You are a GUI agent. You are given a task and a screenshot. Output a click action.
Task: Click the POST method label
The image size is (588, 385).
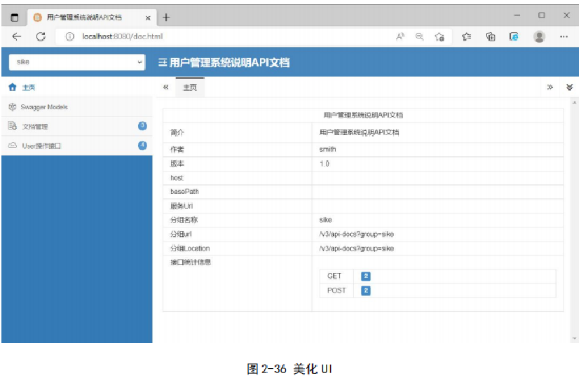coord(336,290)
